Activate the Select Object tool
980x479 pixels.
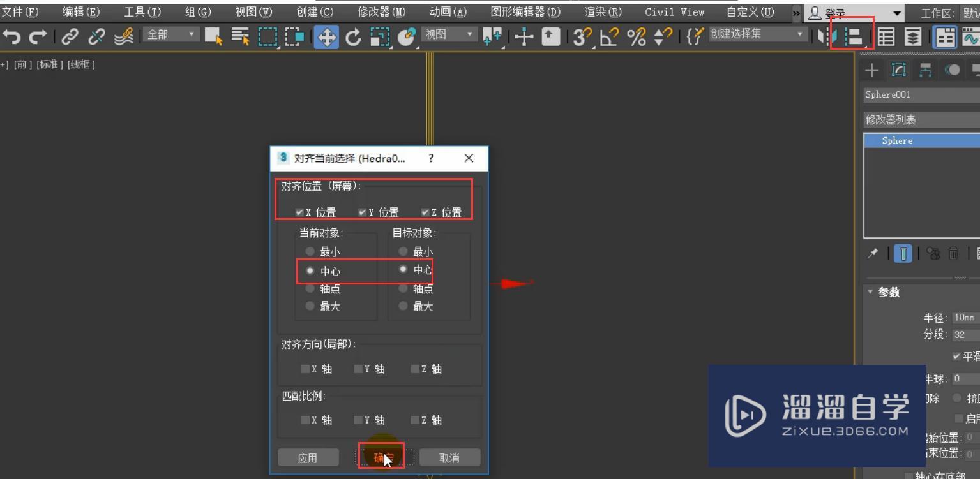(x=214, y=37)
